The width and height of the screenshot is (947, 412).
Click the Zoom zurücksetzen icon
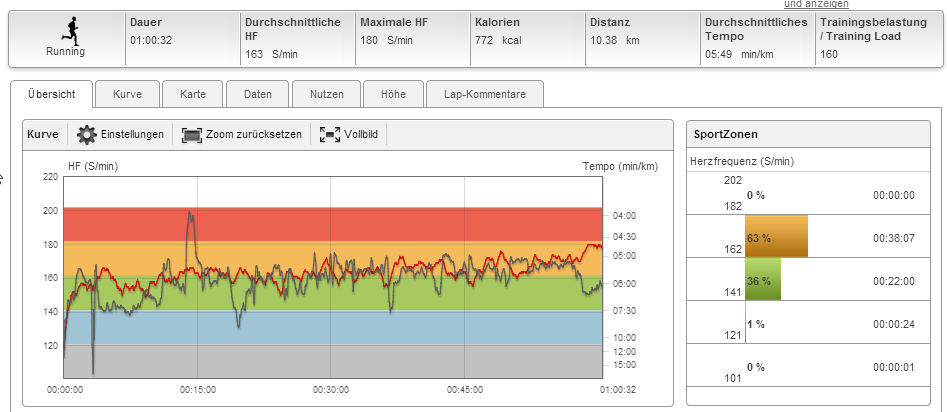[x=192, y=134]
